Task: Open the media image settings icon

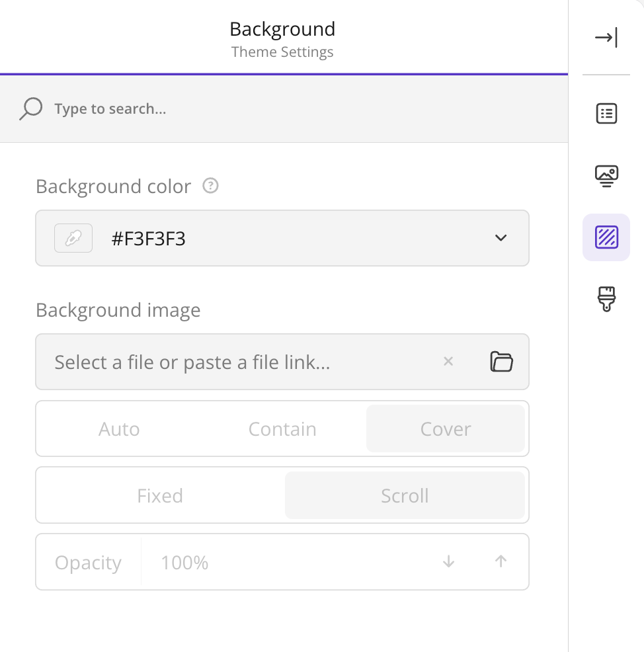Action: click(x=606, y=176)
